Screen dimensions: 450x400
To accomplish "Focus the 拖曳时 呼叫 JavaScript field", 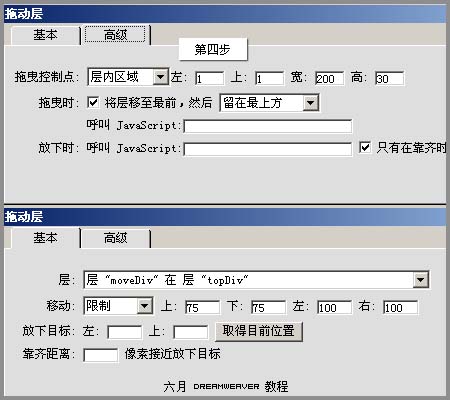I will 268,126.
